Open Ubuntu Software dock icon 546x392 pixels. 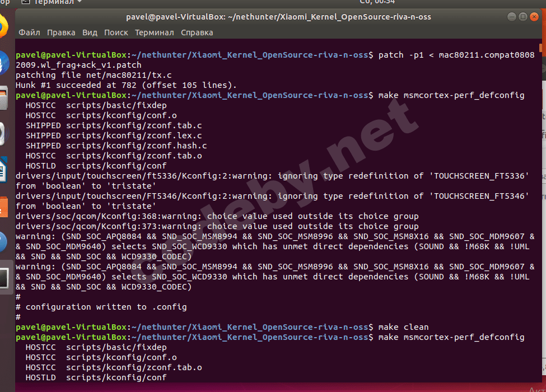click(3, 207)
